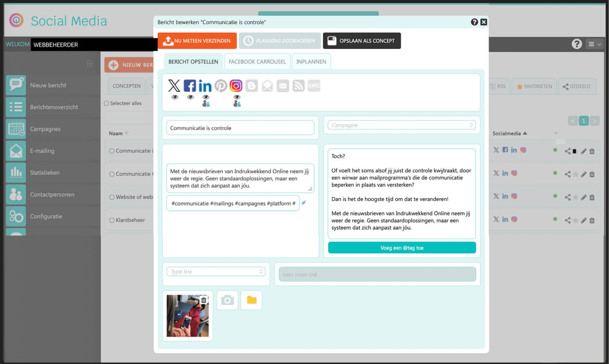Check the Klantbeheer row checkbox
The width and height of the screenshot is (609, 364).
coord(112,220)
